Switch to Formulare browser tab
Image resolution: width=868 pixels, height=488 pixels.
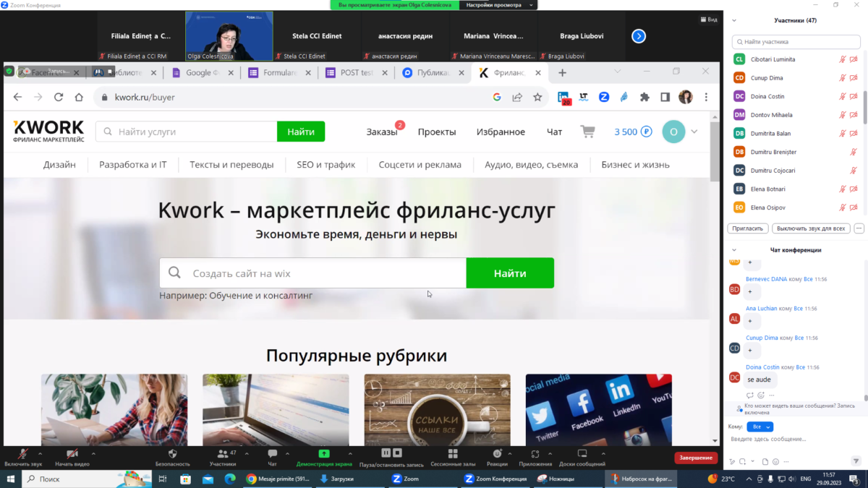pos(278,72)
